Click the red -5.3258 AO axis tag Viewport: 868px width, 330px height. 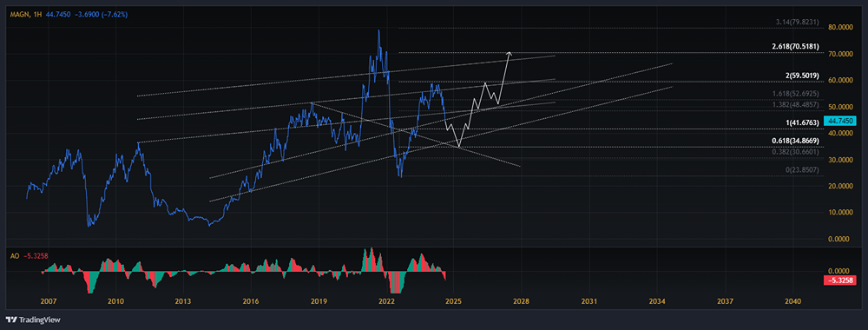[x=839, y=280]
